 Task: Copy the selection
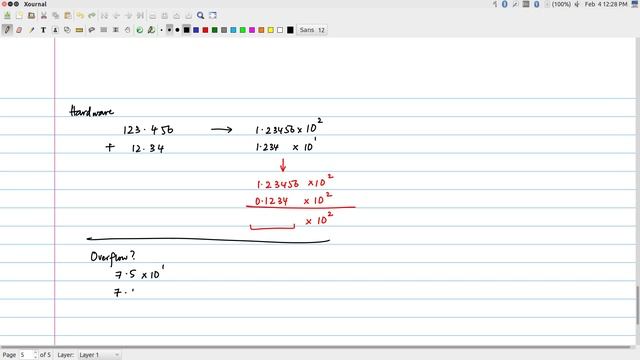[56, 16]
